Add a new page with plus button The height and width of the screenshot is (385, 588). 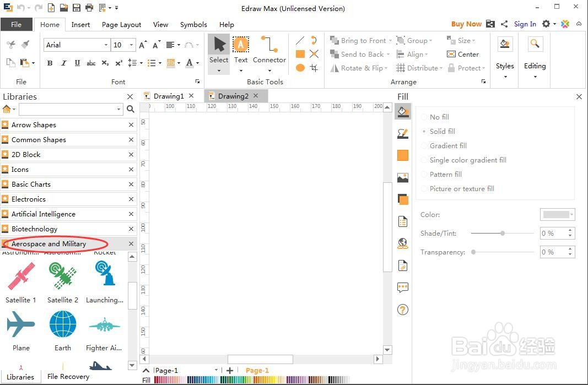pos(230,370)
